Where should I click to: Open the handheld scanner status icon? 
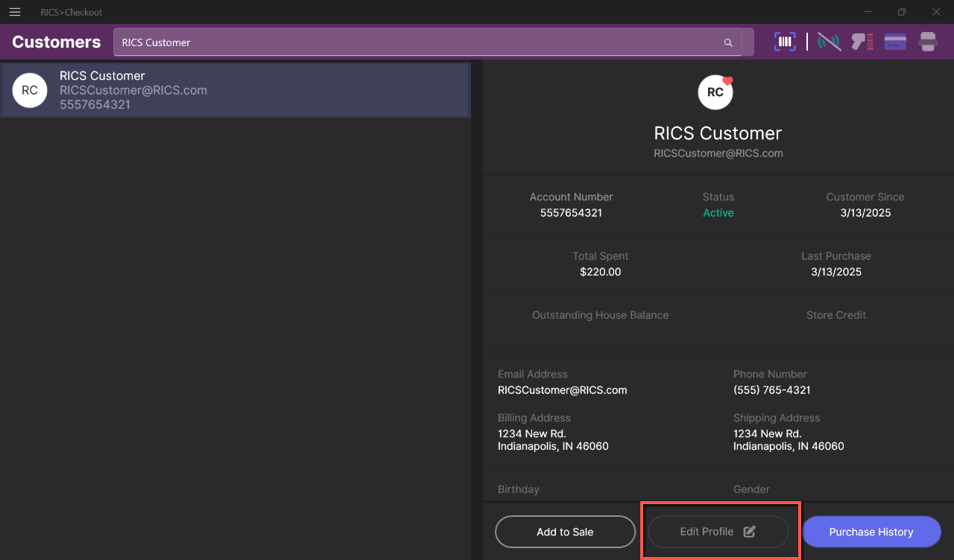[862, 42]
